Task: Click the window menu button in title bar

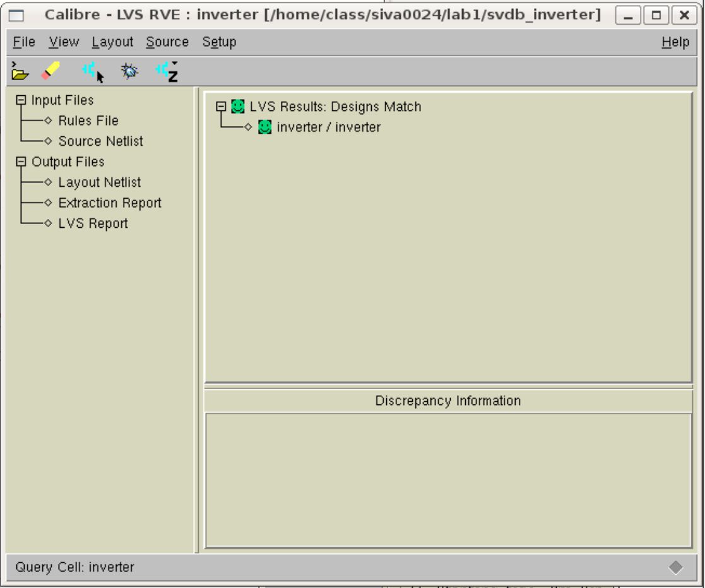Action: click(16, 15)
